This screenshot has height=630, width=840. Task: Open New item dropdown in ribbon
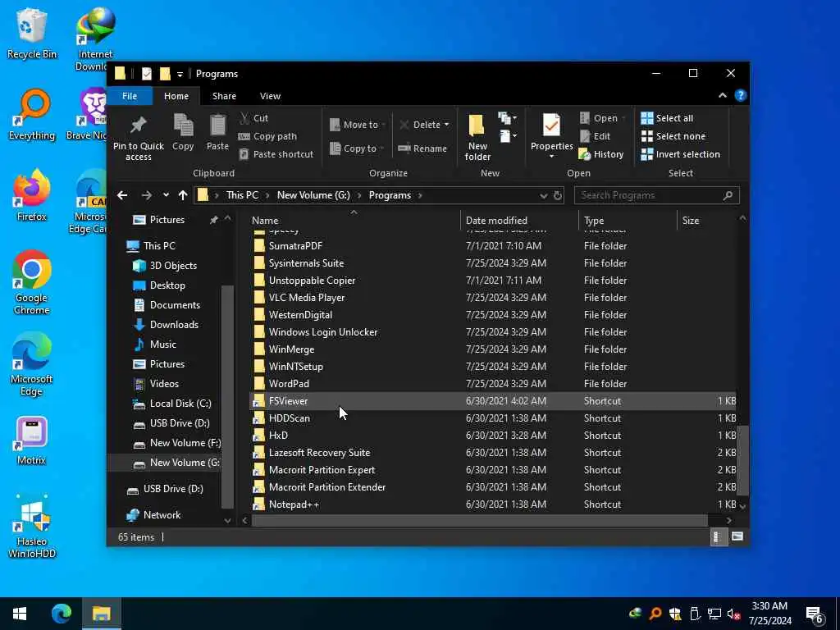[507, 118]
